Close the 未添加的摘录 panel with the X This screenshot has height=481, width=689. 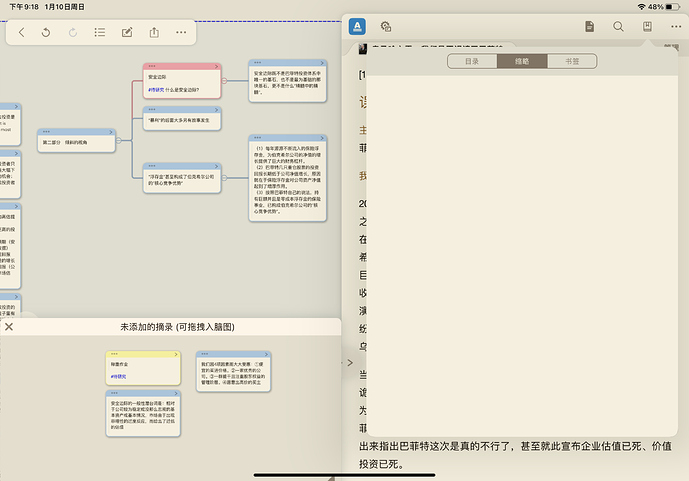point(9,327)
